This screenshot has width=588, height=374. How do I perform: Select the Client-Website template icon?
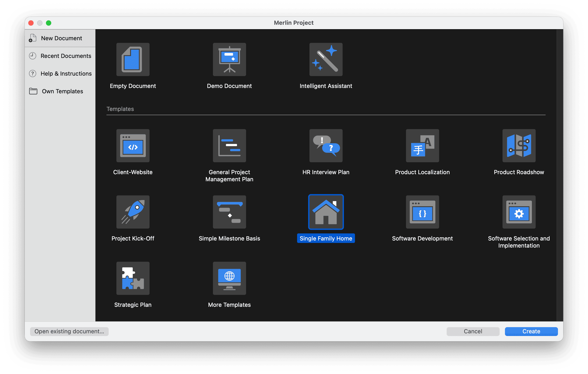pos(133,146)
